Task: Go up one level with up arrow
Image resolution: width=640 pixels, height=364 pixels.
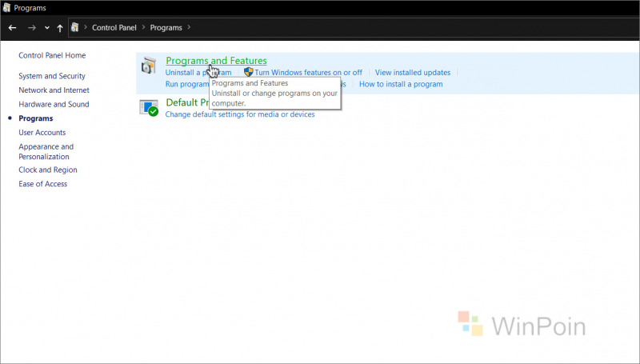Action: pyautogui.click(x=60, y=28)
